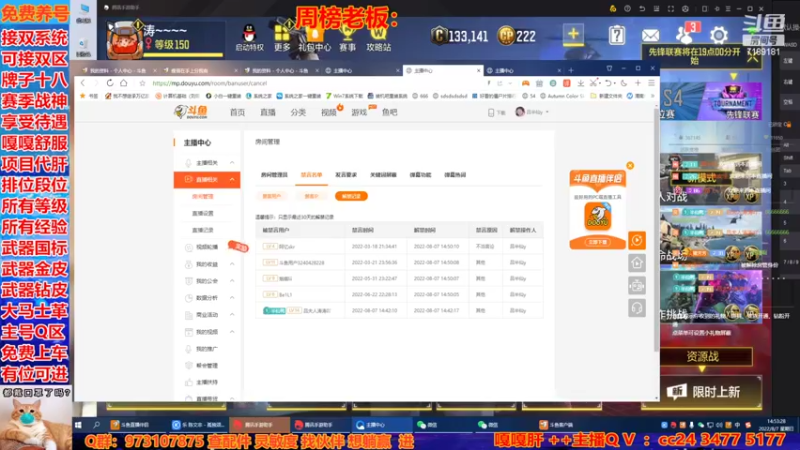This screenshot has width=800, height=450.
Task: Switch to the 房间管理员 tab
Action: point(274,175)
